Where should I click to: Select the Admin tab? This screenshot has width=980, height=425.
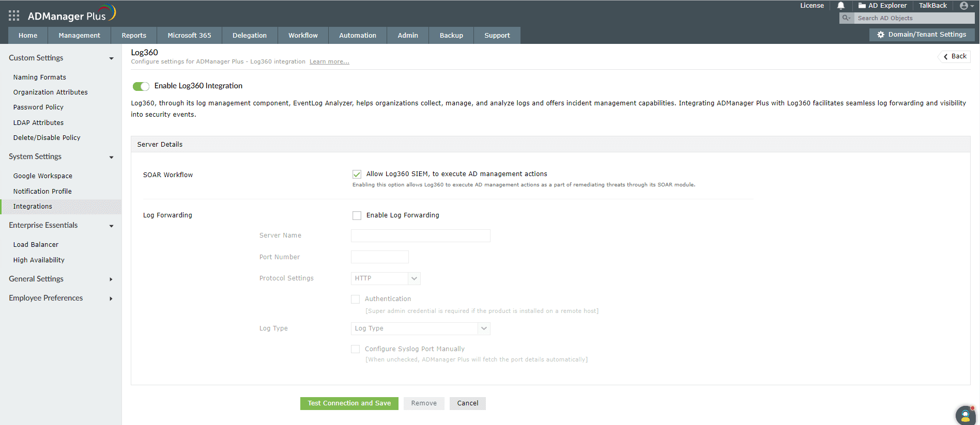pyautogui.click(x=408, y=35)
